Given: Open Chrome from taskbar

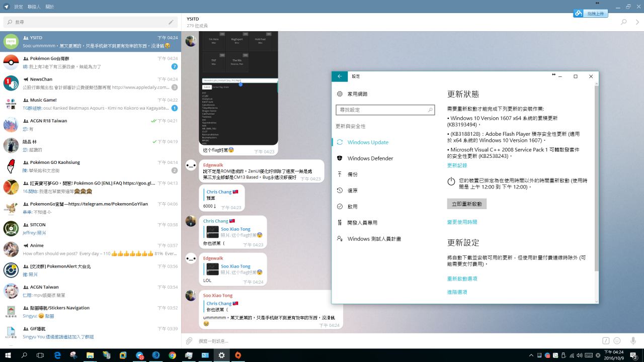Looking at the screenshot, I should point(172,355).
